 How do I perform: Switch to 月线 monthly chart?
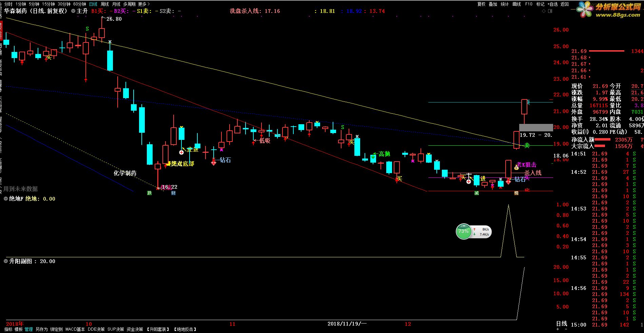tap(116, 4)
